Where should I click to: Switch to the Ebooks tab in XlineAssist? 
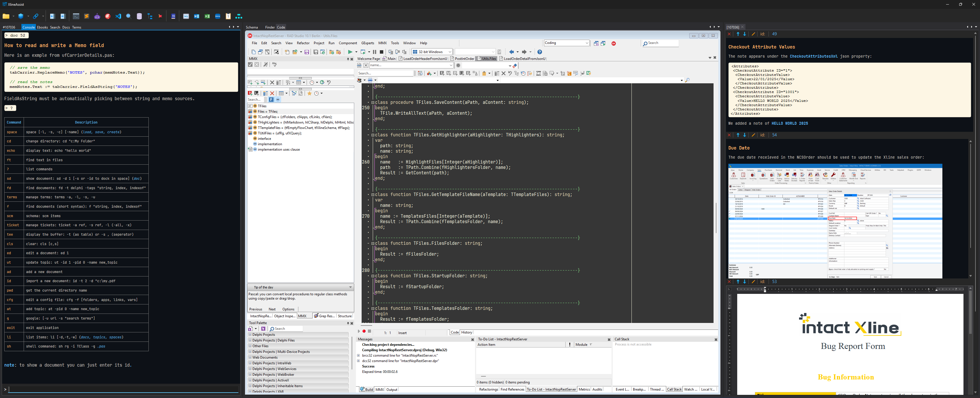point(42,27)
